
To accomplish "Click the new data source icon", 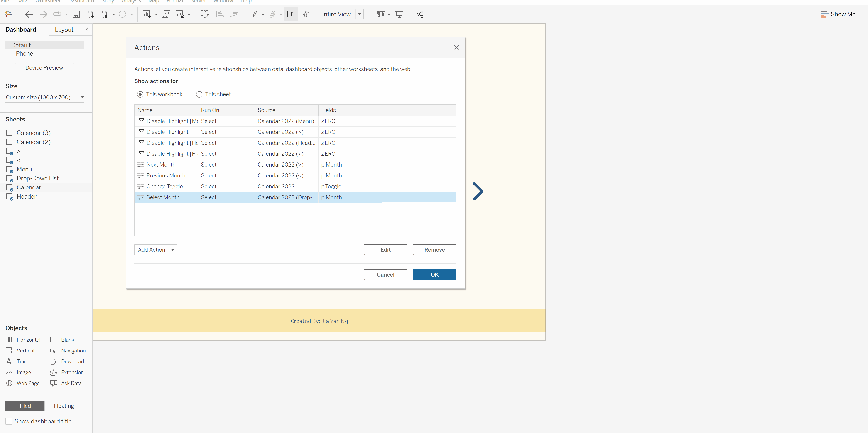I will click(90, 14).
